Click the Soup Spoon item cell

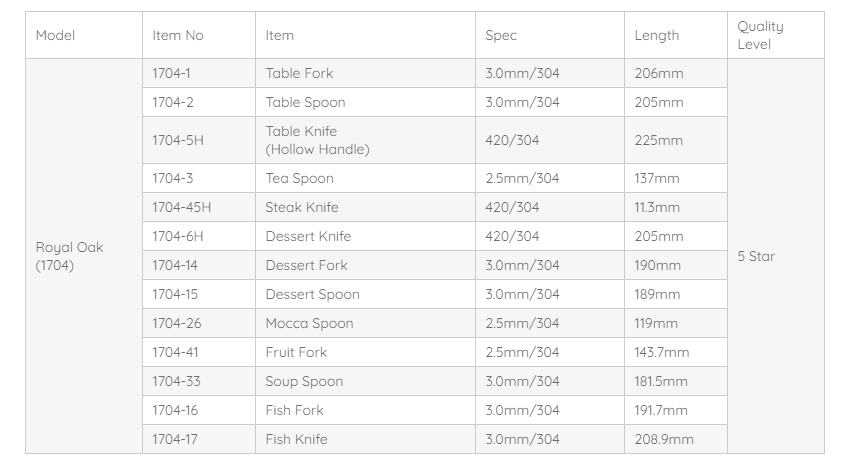304,381
